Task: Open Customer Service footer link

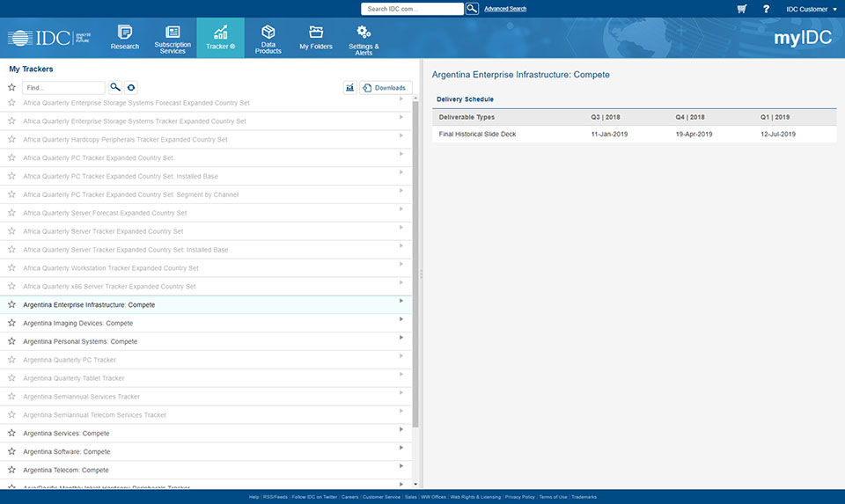Action: coord(381,497)
